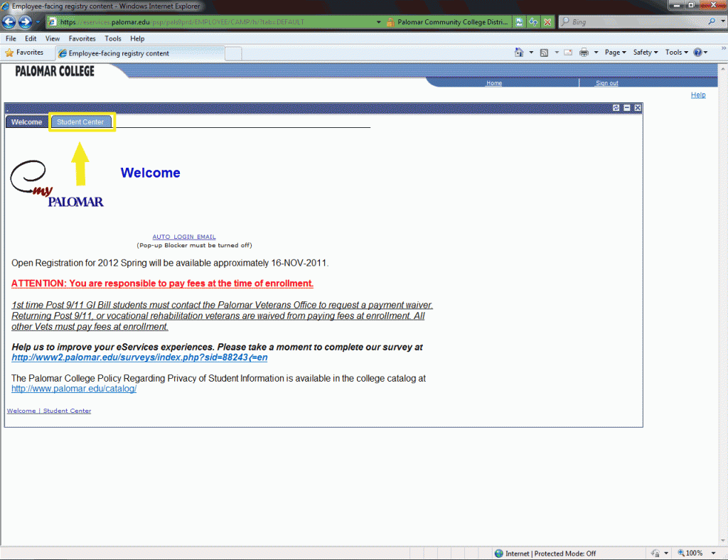This screenshot has width=728, height=560.
Task: Click the 100% zoom level button
Action: point(690,553)
